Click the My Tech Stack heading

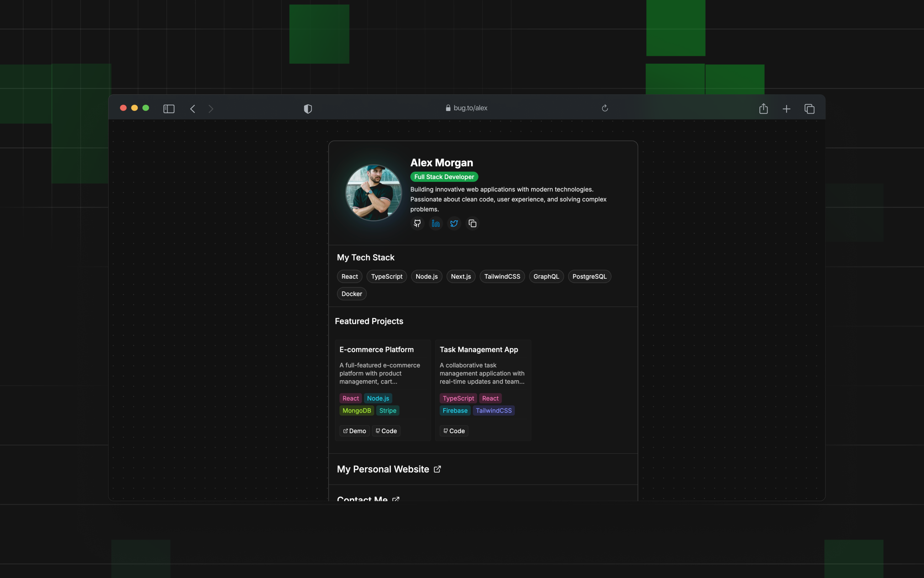click(x=365, y=257)
